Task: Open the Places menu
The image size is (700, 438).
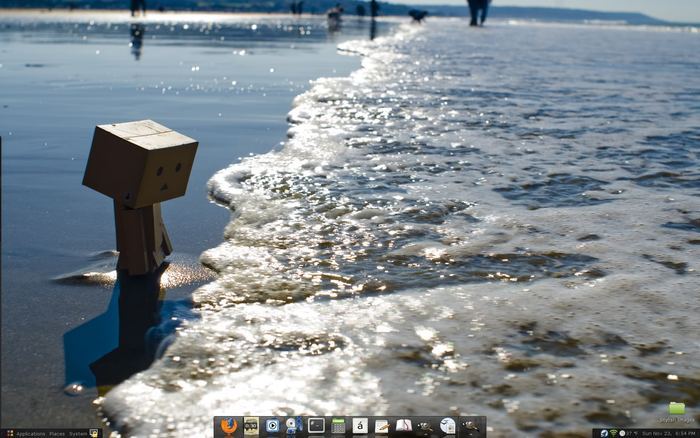Action: click(57, 433)
